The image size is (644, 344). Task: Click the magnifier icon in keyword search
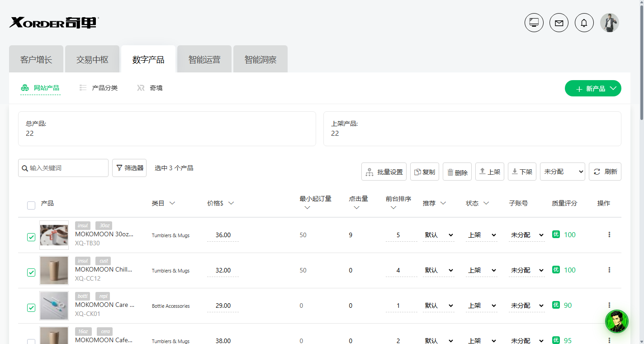[25, 168]
